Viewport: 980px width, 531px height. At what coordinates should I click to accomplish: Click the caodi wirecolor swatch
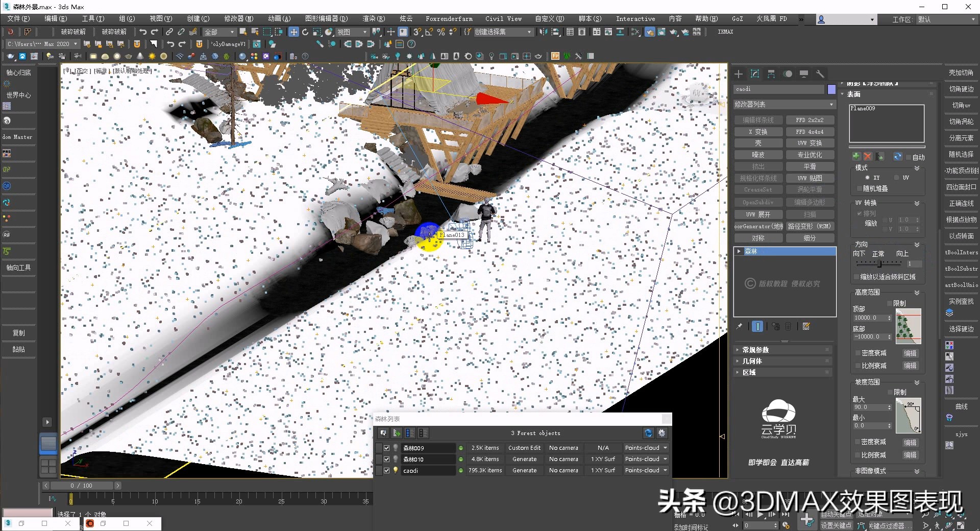[x=830, y=89]
